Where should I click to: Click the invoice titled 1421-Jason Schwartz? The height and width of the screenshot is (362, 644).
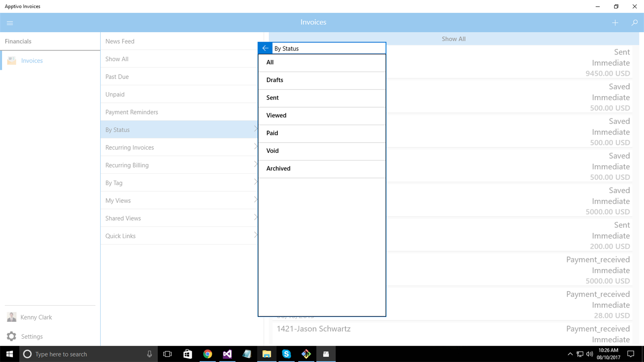click(314, 329)
